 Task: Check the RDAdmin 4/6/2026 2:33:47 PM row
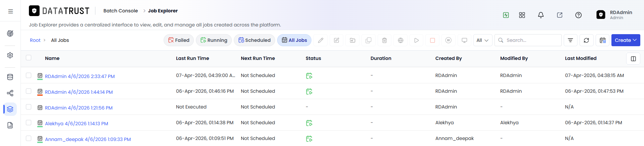(x=29, y=75)
